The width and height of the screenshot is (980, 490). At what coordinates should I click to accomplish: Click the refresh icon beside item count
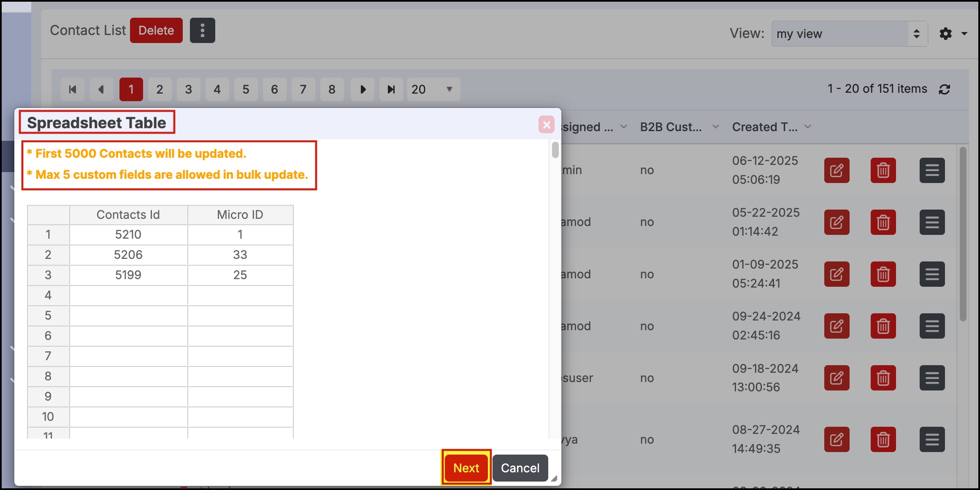pyautogui.click(x=945, y=89)
